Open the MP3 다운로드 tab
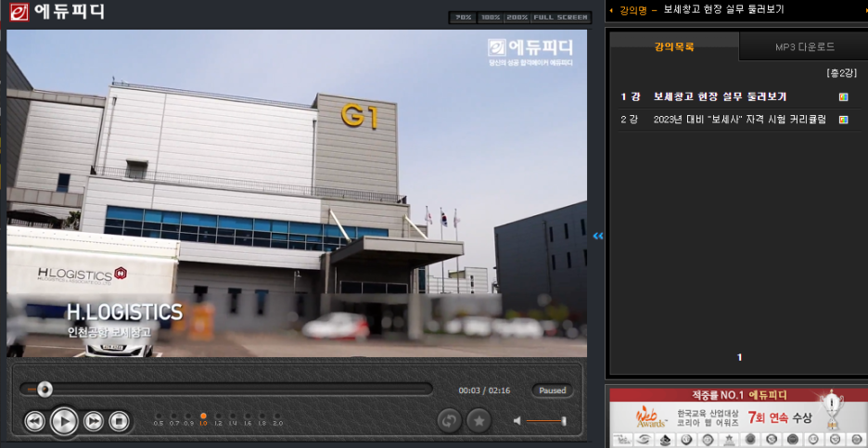This screenshot has height=448, width=868. tap(804, 47)
